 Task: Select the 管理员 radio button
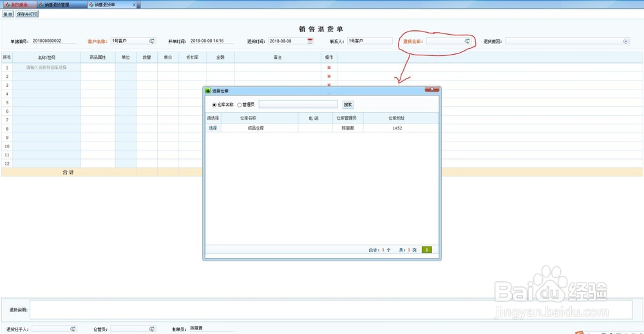click(x=240, y=105)
